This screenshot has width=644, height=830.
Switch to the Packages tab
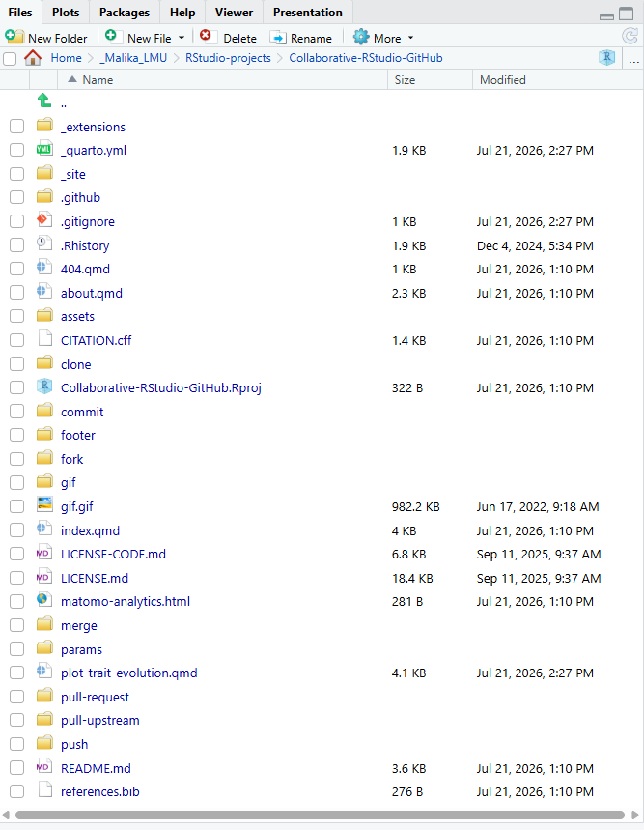(125, 13)
